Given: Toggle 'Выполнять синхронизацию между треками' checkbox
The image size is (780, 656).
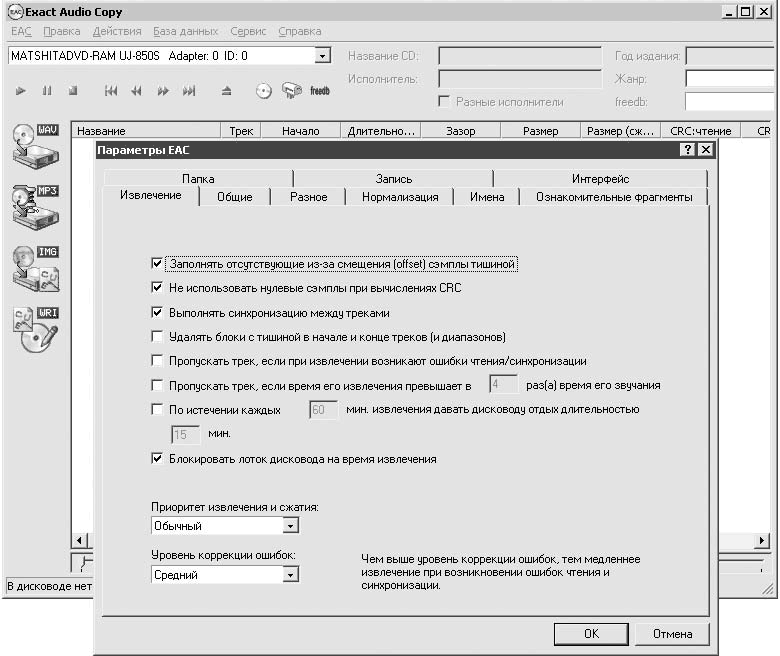Looking at the screenshot, I should point(157,312).
